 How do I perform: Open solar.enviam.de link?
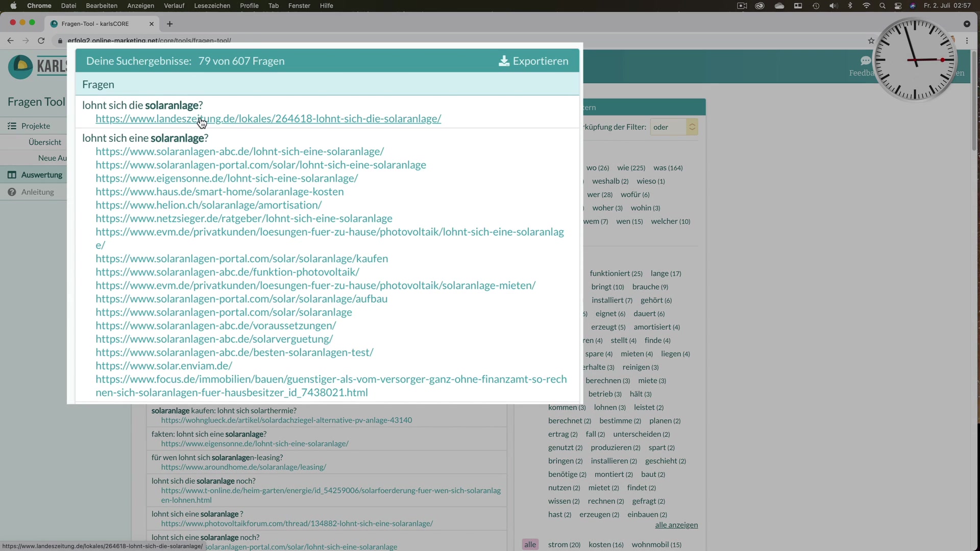click(x=164, y=366)
